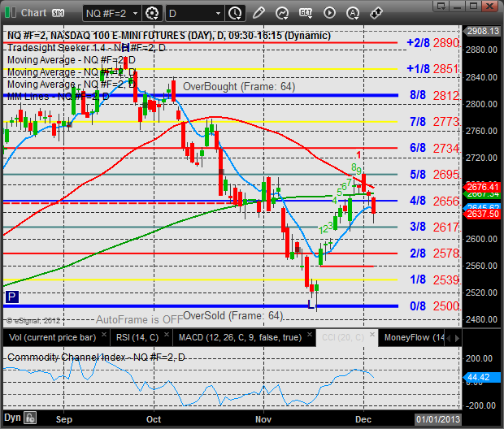Click the MM Lines study label
Screen dimensions: 504x429
click(x=59, y=97)
